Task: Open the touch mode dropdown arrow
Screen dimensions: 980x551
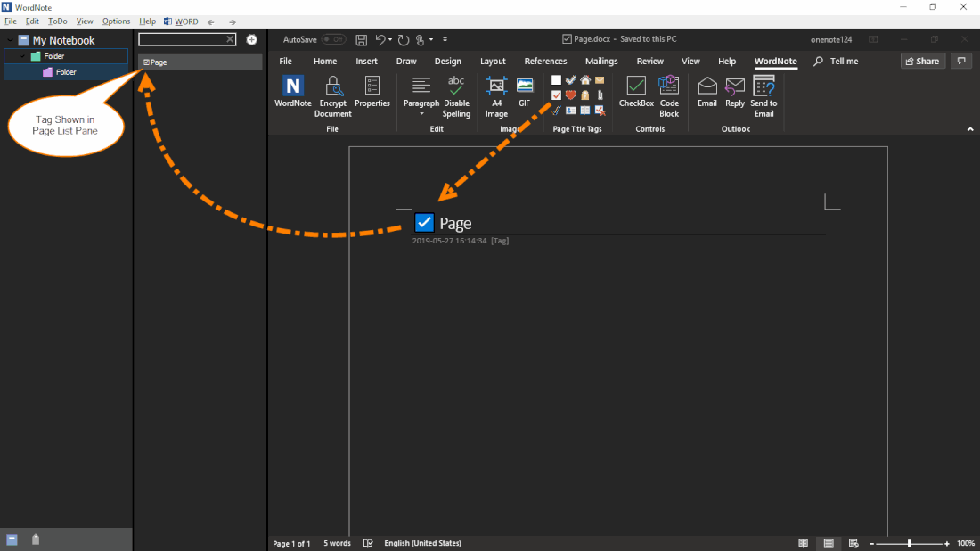Action: point(431,39)
